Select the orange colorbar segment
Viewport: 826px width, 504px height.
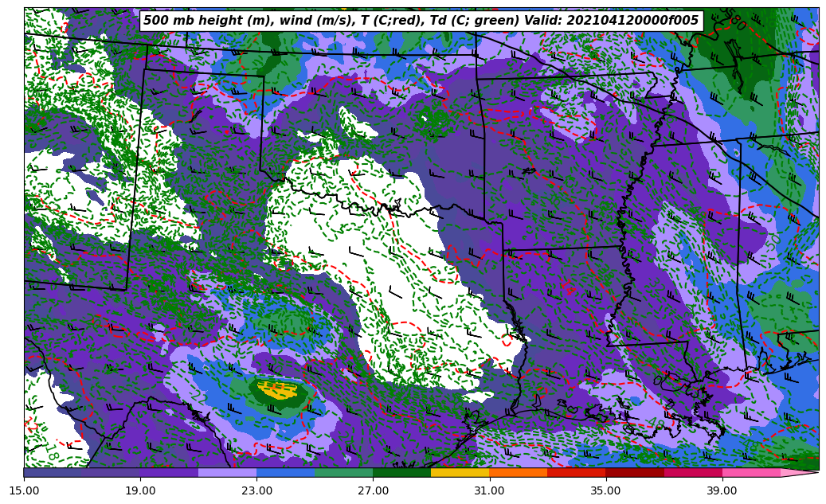(518, 472)
